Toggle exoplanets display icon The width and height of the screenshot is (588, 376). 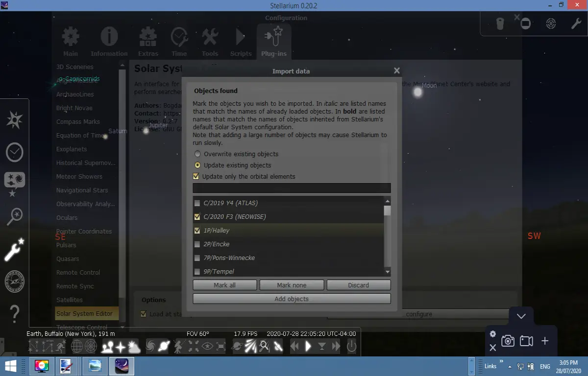(x=237, y=347)
